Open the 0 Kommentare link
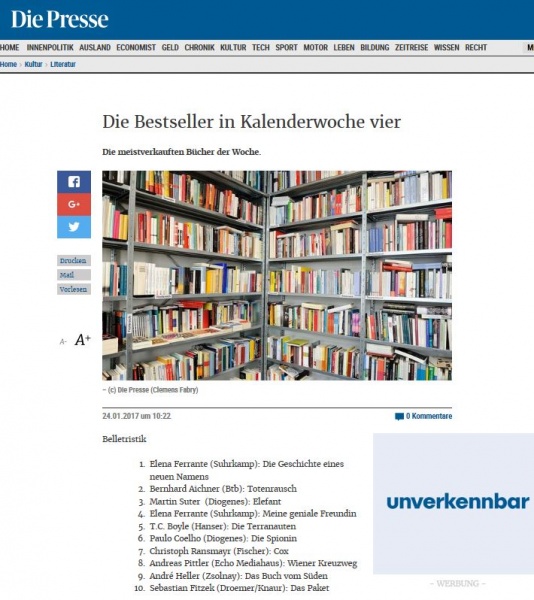 tap(429, 416)
